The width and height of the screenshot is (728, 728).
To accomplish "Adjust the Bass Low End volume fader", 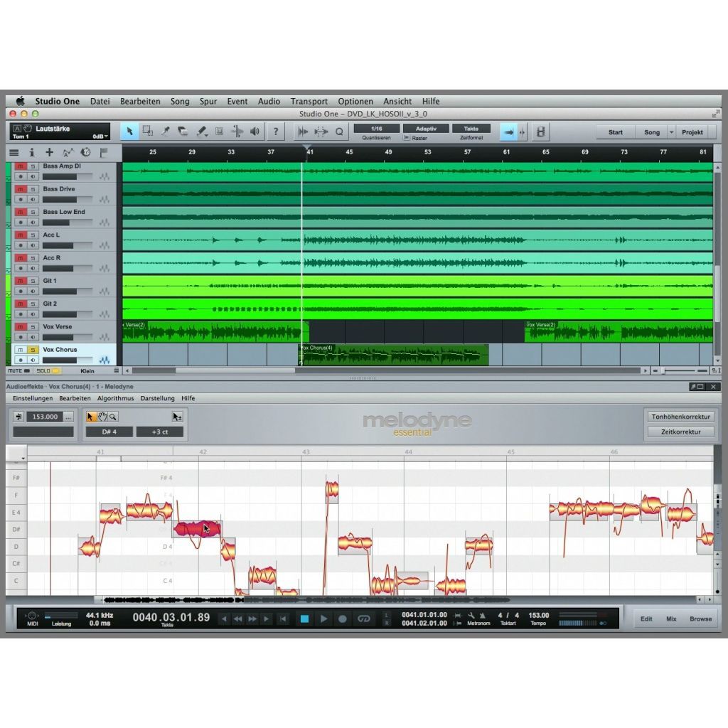I will tap(67, 223).
